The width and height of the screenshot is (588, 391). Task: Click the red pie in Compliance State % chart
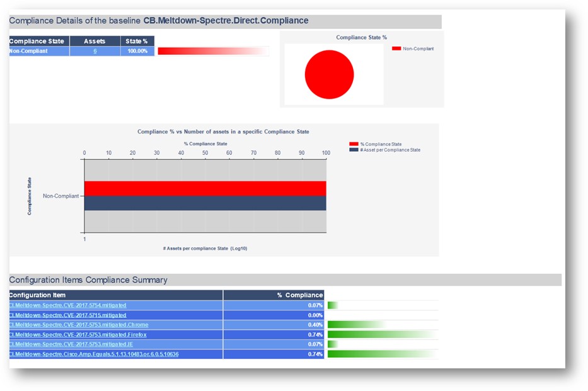tap(329, 74)
